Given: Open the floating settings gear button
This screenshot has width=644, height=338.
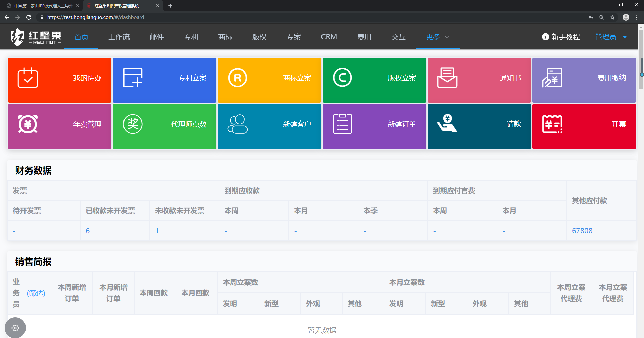Looking at the screenshot, I should pyautogui.click(x=15, y=328).
